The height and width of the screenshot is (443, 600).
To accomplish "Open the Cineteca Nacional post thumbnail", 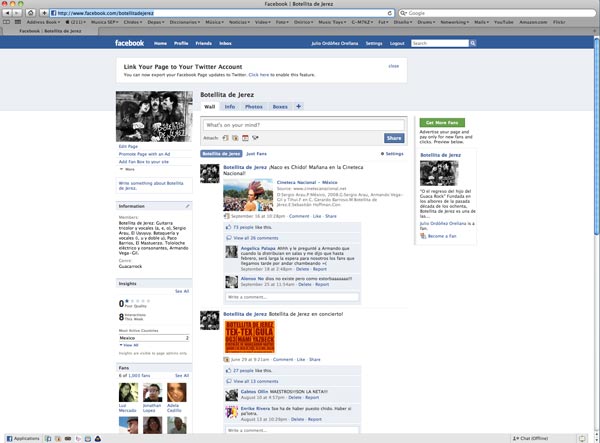I will (248, 195).
